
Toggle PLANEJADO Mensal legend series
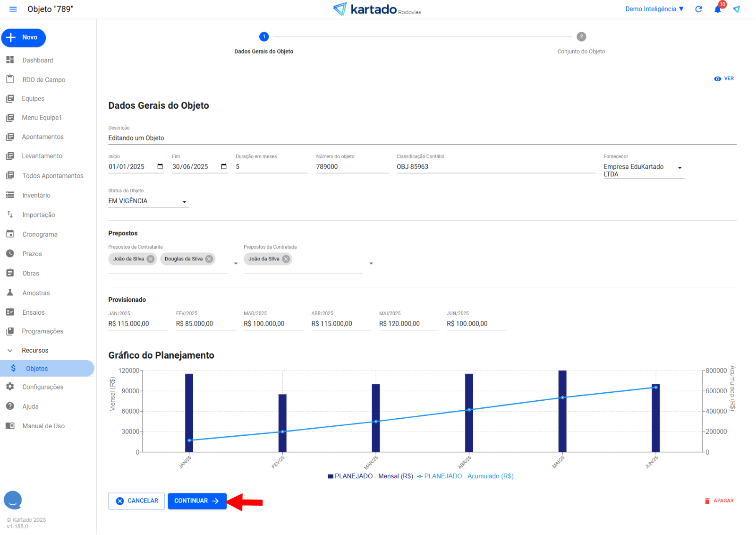[370, 476]
